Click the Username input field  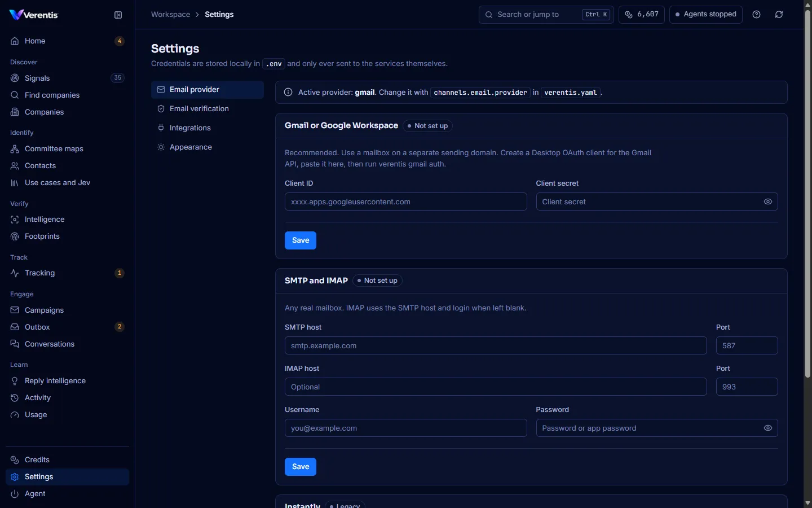[406, 428]
